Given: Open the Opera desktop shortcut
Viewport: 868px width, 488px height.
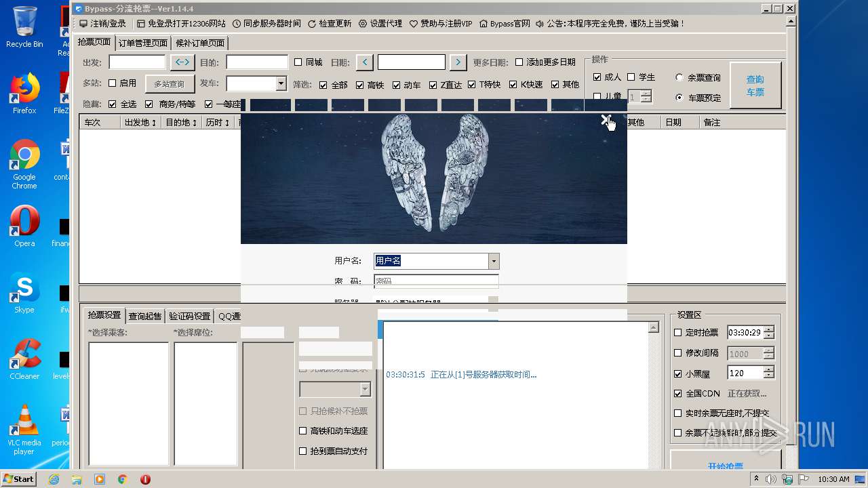Looking at the screenshot, I should tap(24, 226).
